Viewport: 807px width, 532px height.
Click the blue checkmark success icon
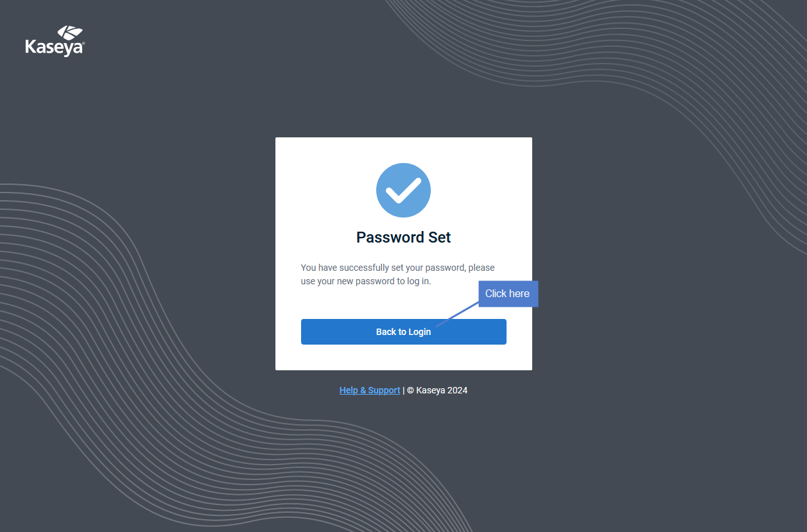pyautogui.click(x=403, y=190)
